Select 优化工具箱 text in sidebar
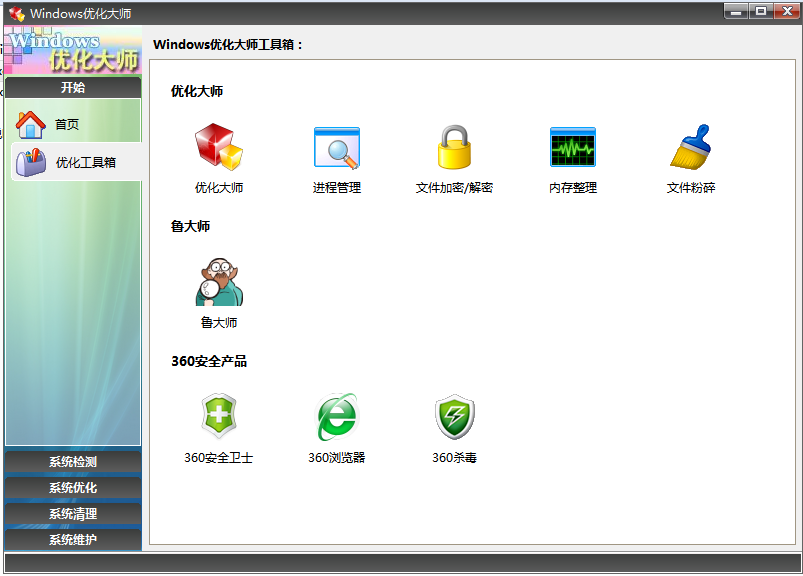Image resolution: width=803 pixels, height=576 pixels. (x=86, y=163)
